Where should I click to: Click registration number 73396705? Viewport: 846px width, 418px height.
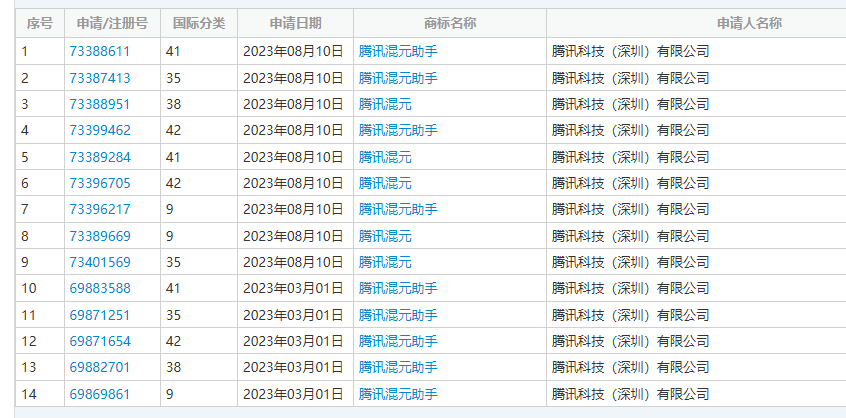click(100, 183)
